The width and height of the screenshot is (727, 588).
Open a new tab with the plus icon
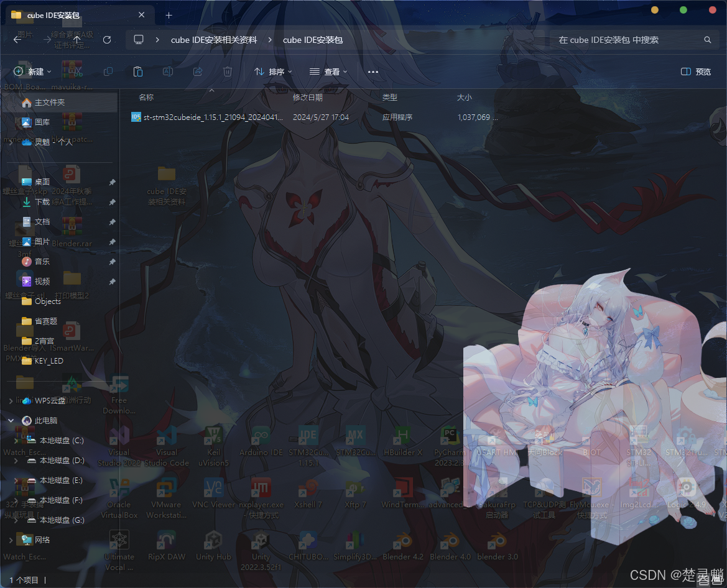click(169, 16)
